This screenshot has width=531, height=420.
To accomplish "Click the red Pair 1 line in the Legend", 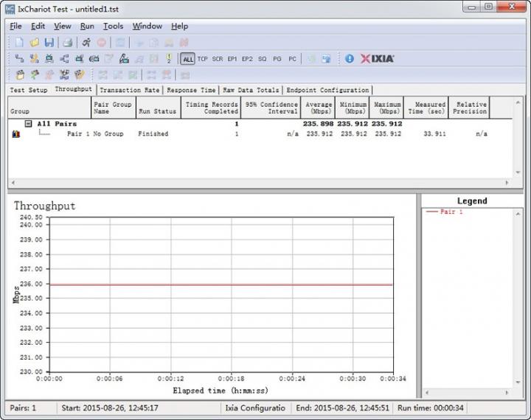I will pos(444,212).
